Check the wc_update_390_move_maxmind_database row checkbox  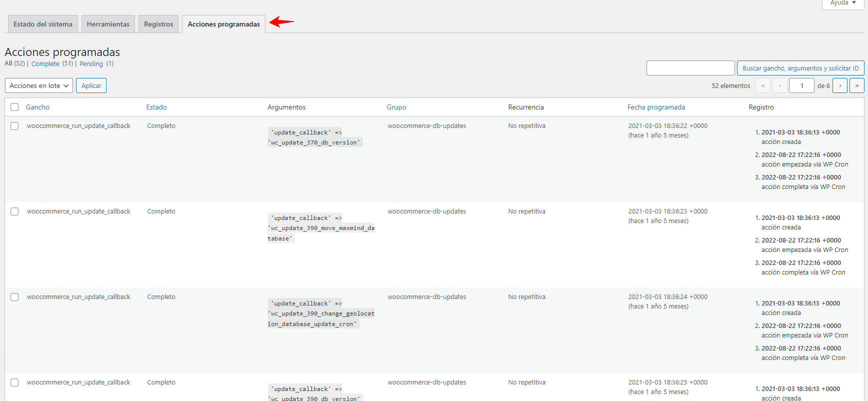[x=14, y=211]
